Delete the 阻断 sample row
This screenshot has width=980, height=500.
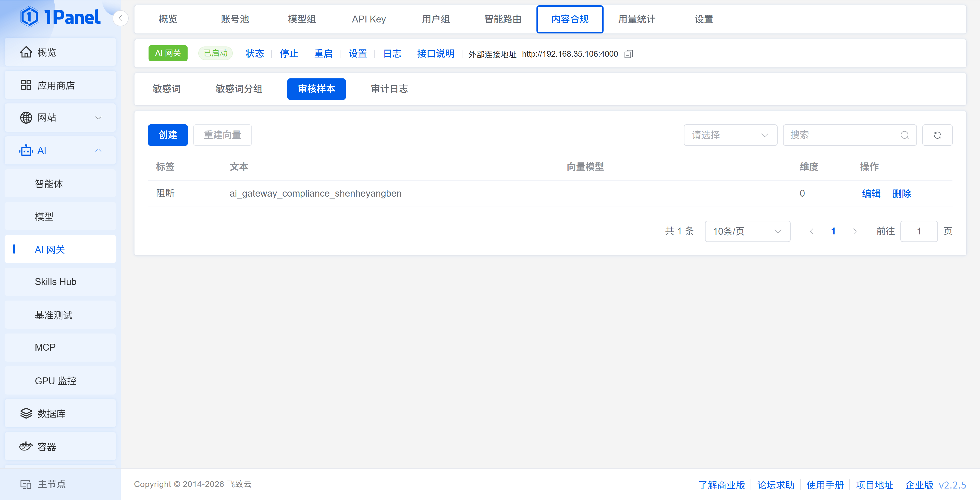pyautogui.click(x=902, y=194)
